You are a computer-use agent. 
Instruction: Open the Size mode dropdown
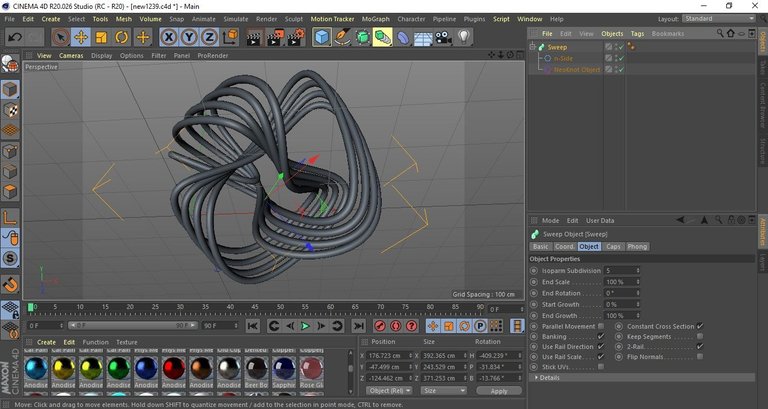tap(445, 390)
